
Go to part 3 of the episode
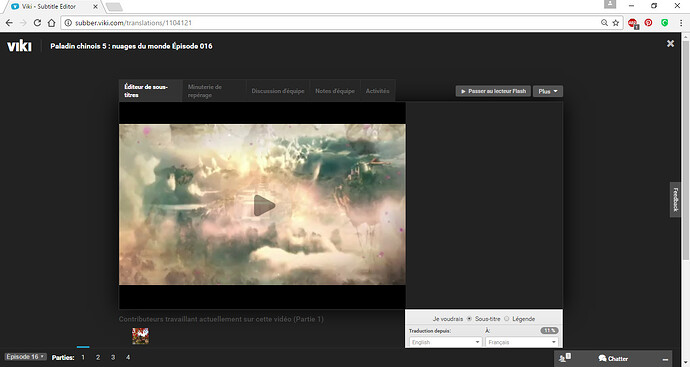pyautogui.click(x=113, y=357)
